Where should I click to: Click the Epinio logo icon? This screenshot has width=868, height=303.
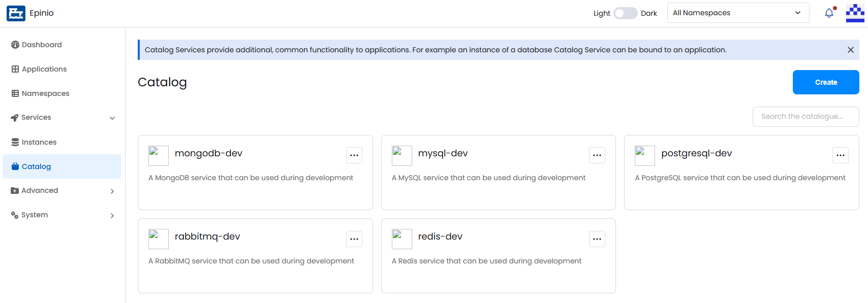click(x=16, y=13)
